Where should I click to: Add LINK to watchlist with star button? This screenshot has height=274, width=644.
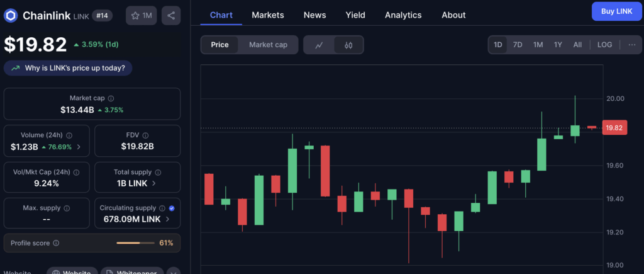pos(142,16)
